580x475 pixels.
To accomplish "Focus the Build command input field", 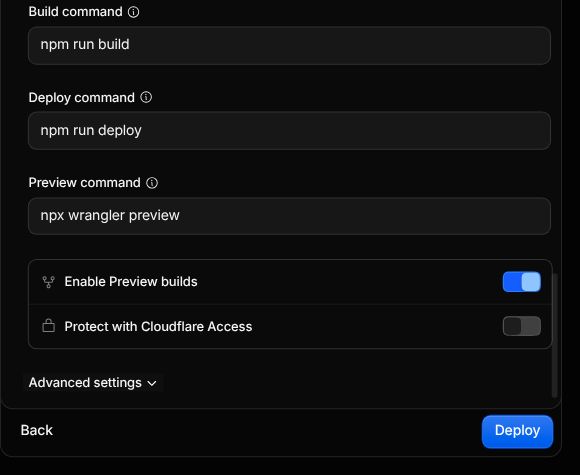I will click(x=289, y=46).
